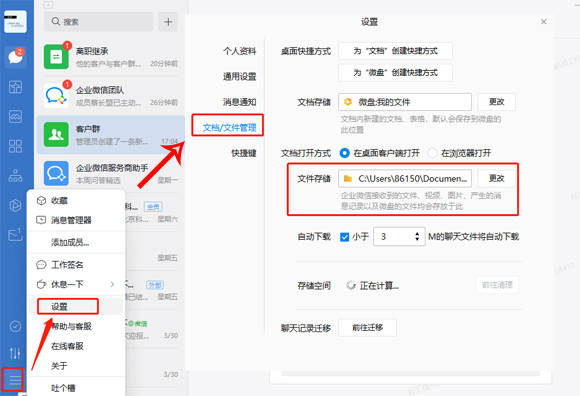Open the hamburger menu icon at sidebar bottom
580x396 pixels.
tap(15, 380)
